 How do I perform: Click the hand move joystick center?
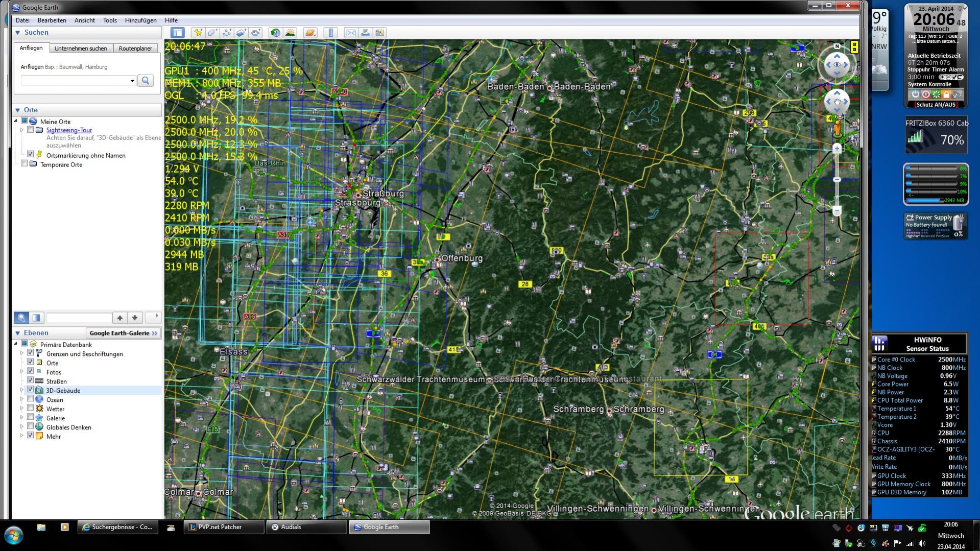[x=837, y=102]
